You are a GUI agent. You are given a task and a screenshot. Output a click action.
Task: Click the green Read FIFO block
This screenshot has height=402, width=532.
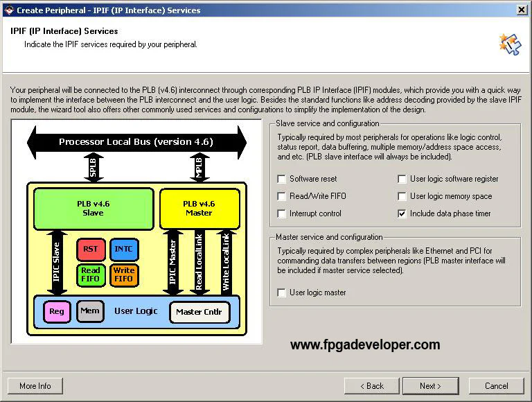point(90,274)
